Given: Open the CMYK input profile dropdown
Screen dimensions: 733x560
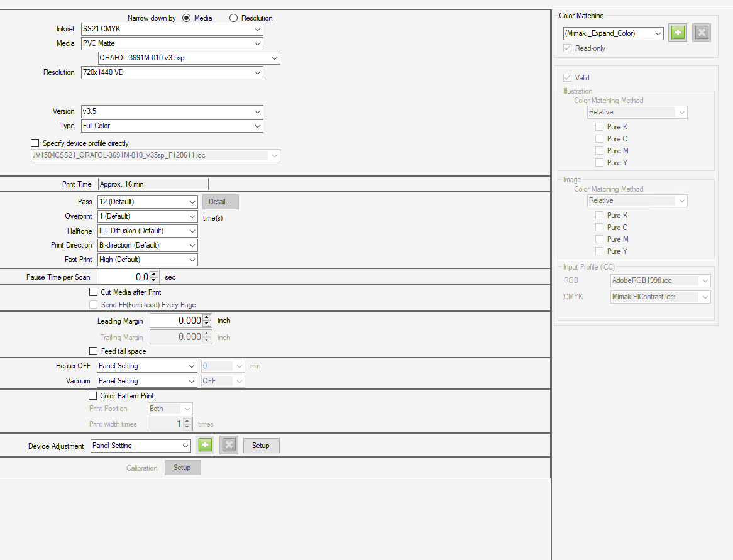Looking at the screenshot, I should 661,297.
